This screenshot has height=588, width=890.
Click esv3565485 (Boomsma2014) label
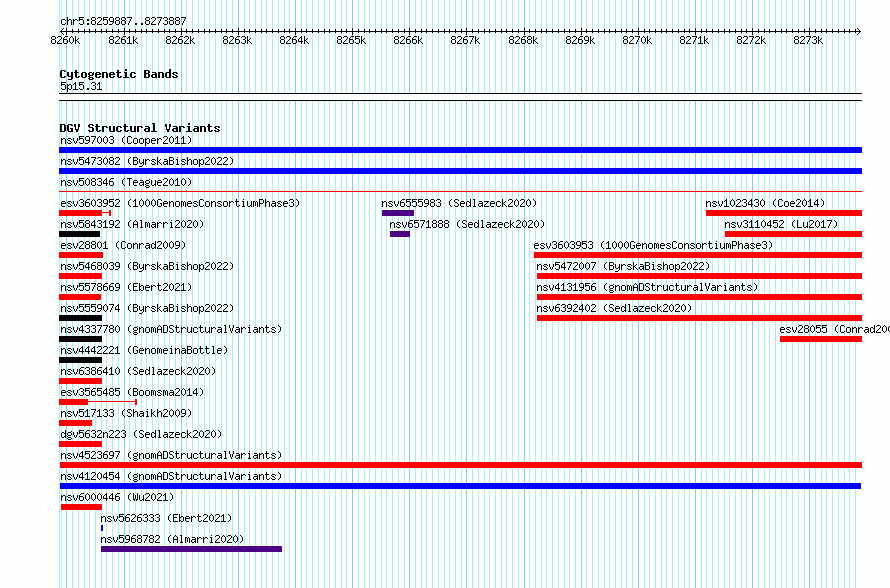point(132,392)
